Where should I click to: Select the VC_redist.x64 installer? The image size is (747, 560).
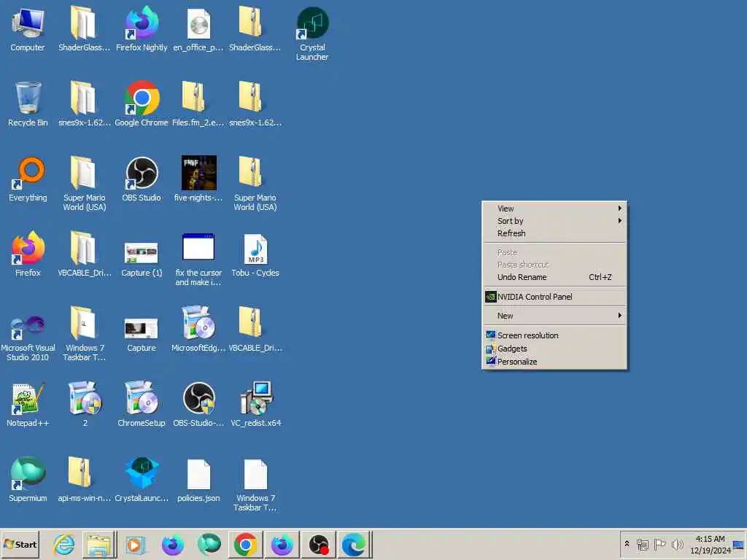(255, 405)
